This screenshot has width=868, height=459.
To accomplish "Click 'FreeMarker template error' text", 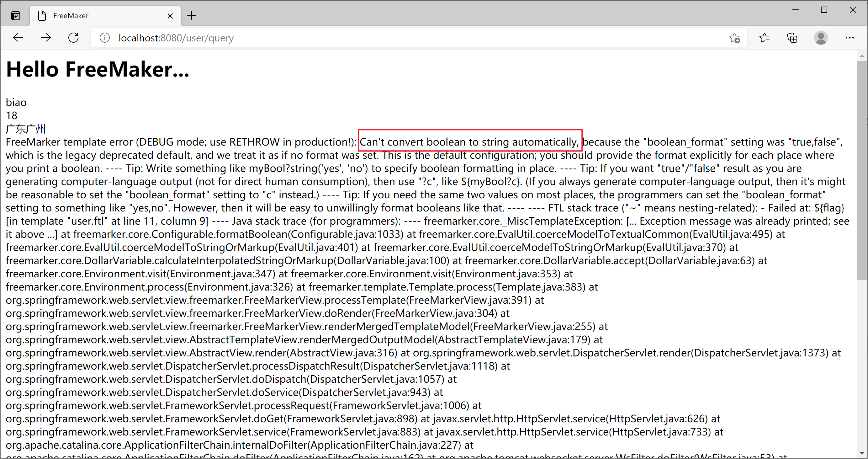I will coord(69,142).
